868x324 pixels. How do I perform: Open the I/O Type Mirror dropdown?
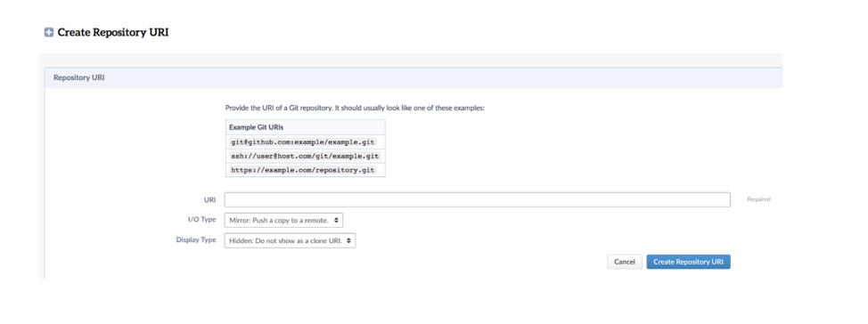[x=284, y=220]
